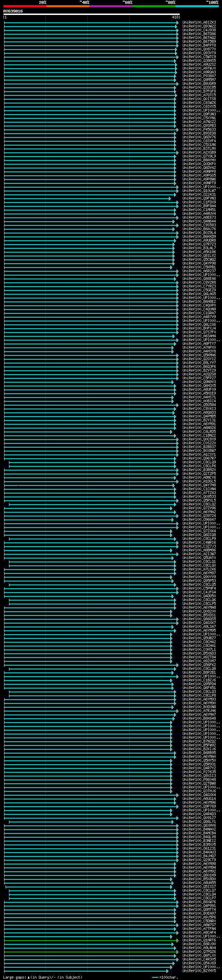
Task: Select the UniRef100_B8RJ90 label
Action: (199, 944)
